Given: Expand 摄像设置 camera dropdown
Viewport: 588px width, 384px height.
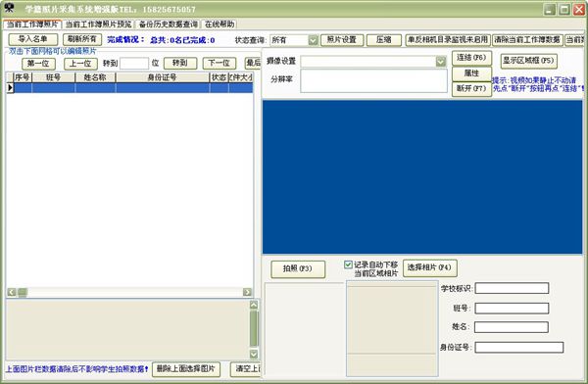Looking at the screenshot, I should click(441, 61).
